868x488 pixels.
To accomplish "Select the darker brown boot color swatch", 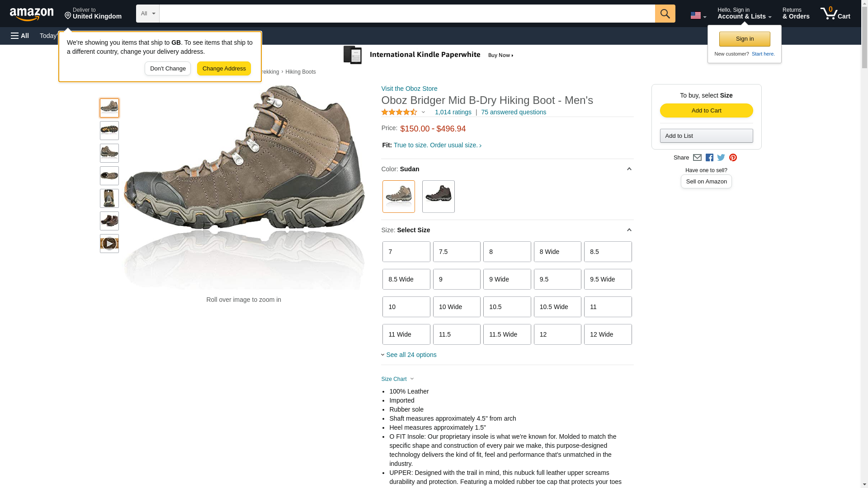I will (438, 197).
